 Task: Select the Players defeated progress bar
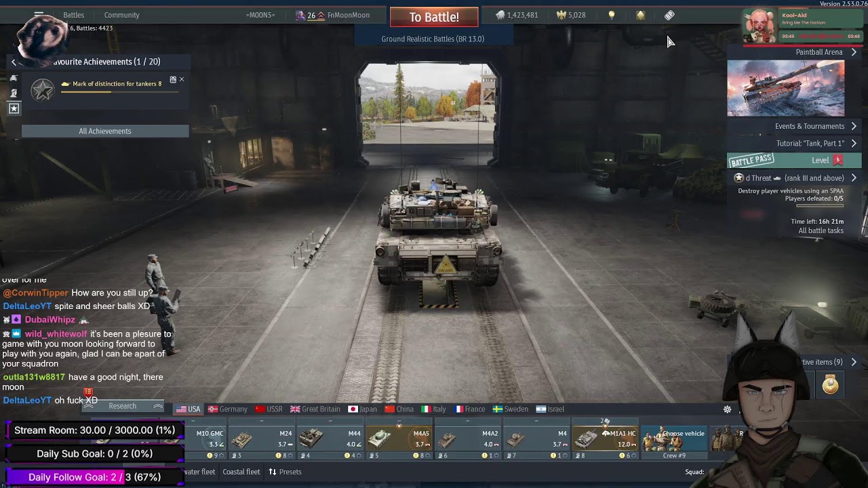[820, 205]
